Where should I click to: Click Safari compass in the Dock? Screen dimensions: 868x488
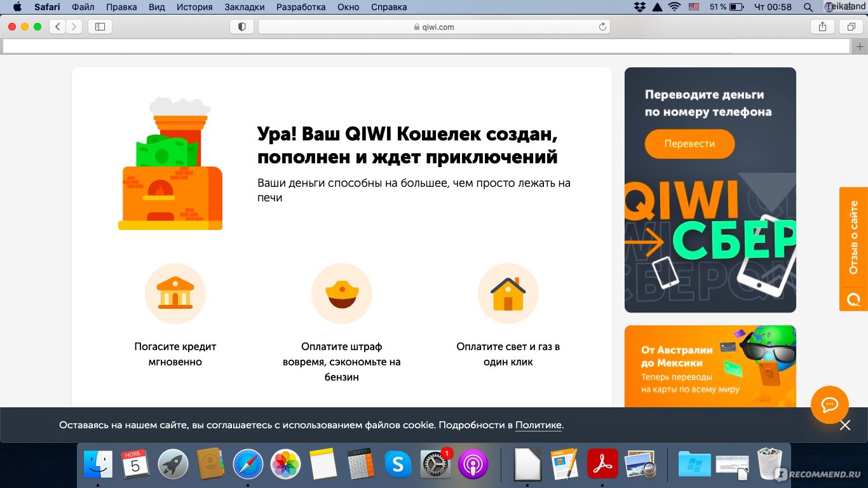[248, 464]
